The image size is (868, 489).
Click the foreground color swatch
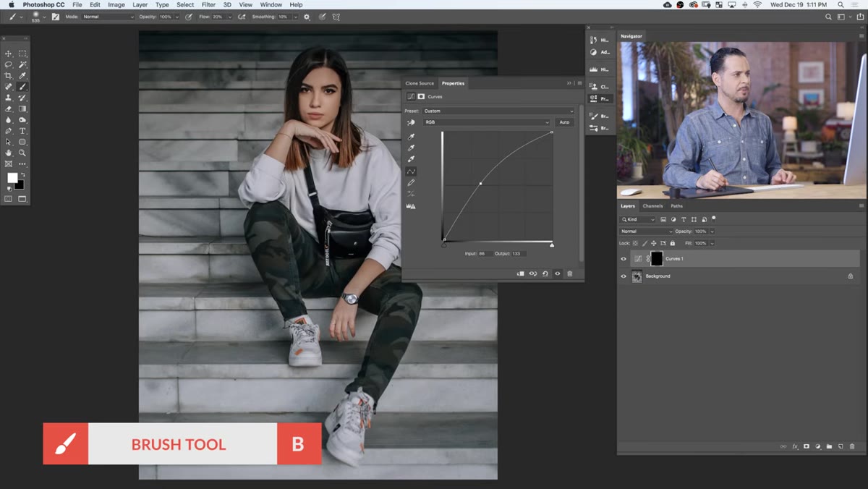pos(12,178)
